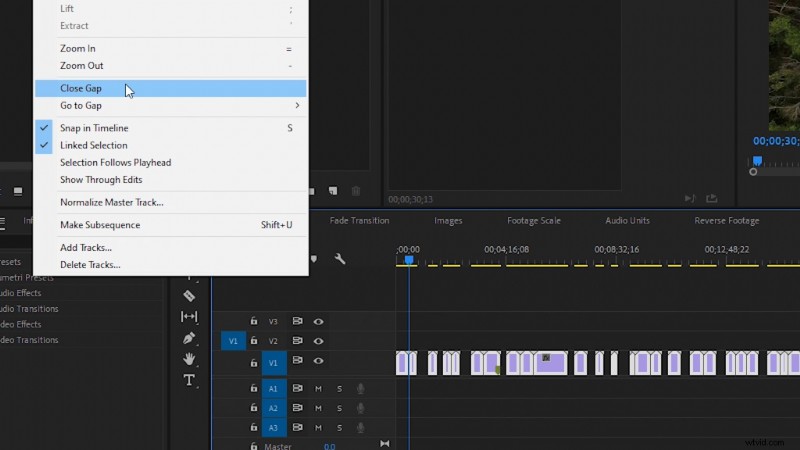Uncheck Snap in Timeline
The width and height of the screenshot is (800, 450).
(170, 128)
